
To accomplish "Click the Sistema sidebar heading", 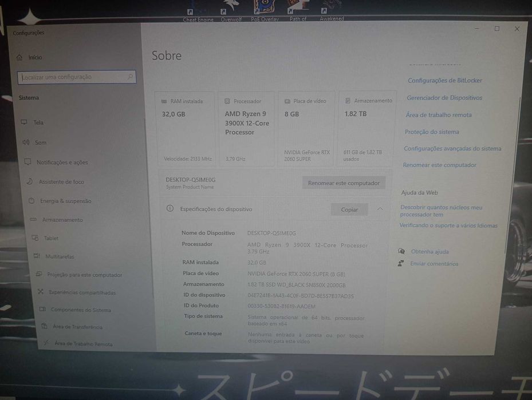I will point(29,98).
